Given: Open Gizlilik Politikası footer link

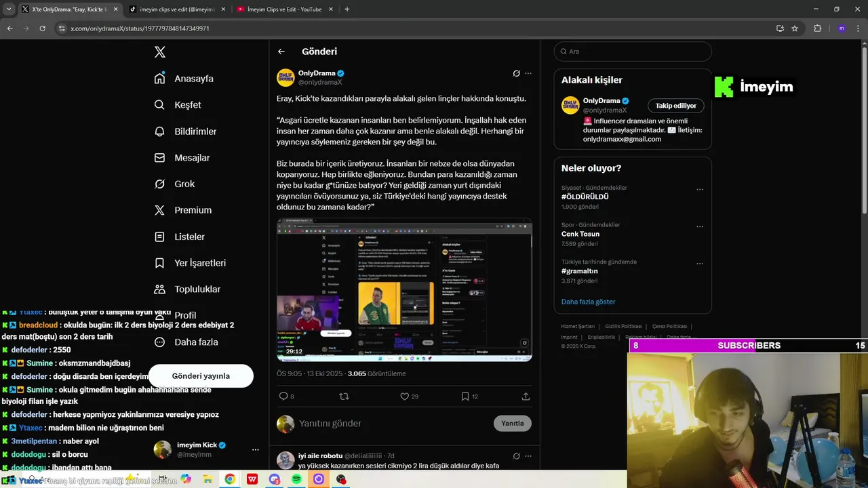Looking at the screenshot, I should (624, 327).
